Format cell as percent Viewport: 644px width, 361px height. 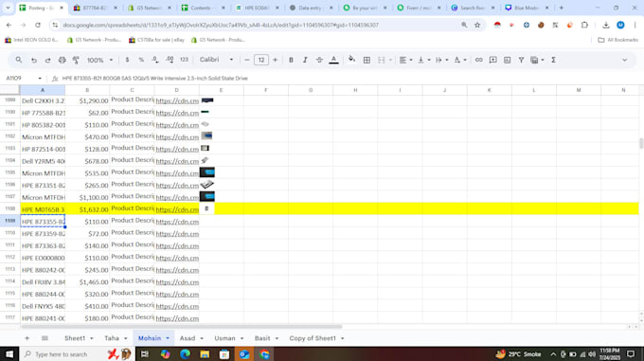click(x=141, y=60)
